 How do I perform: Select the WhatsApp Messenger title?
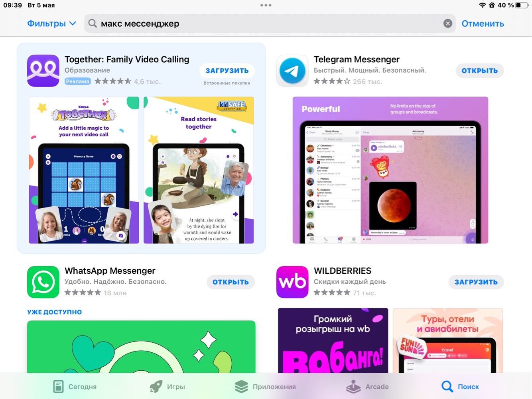pos(110,271)
